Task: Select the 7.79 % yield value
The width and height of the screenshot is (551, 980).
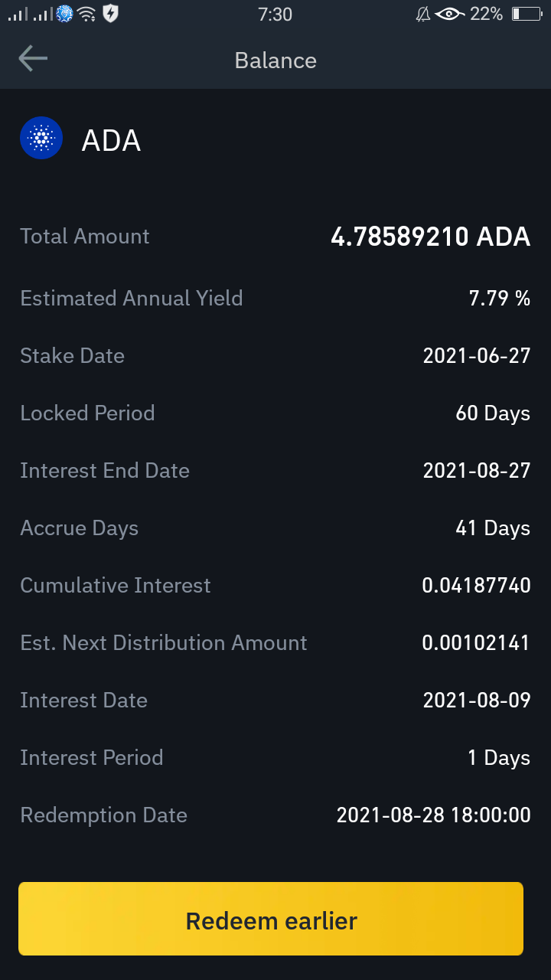Action: click(500, 298)
